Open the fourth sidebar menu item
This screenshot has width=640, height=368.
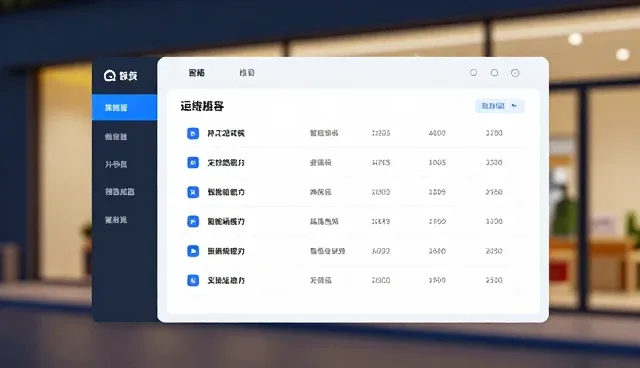click(x=120, y=192)
